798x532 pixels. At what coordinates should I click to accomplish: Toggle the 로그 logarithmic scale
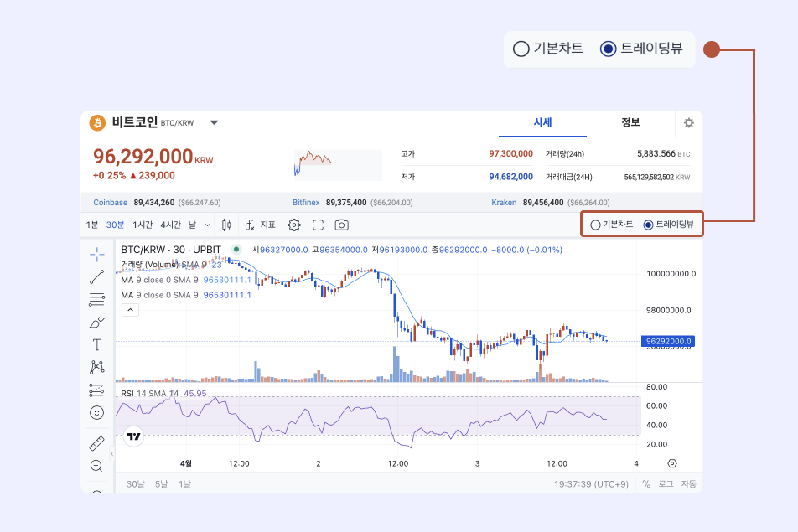click(666, 484)
